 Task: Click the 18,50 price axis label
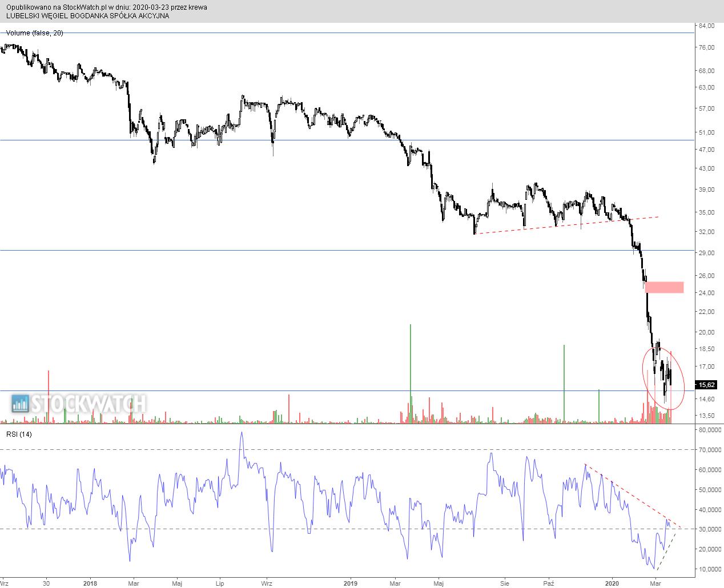click(706, 349)
